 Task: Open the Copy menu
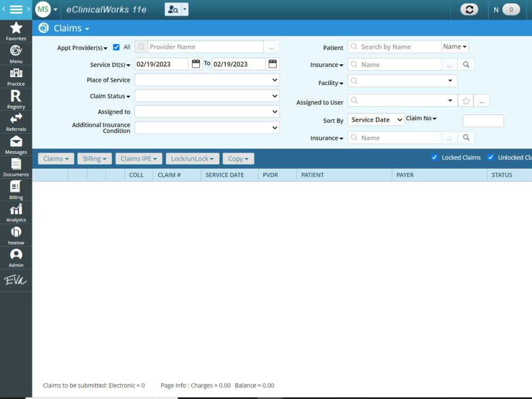(238, 159)
